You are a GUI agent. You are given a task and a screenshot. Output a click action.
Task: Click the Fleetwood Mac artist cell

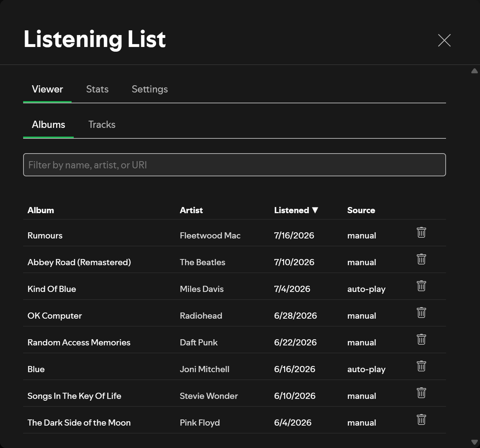210,236
